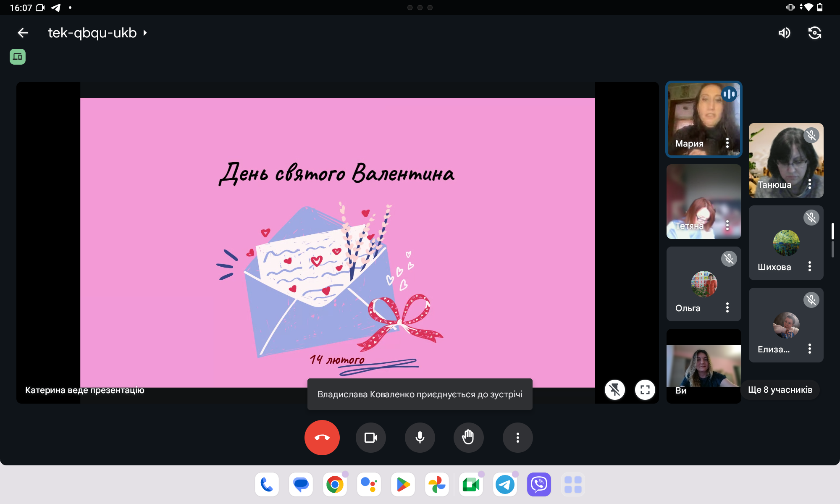Tap the Владислава Коваленко joining notification
840x504 pixels.
click(420, 394)
